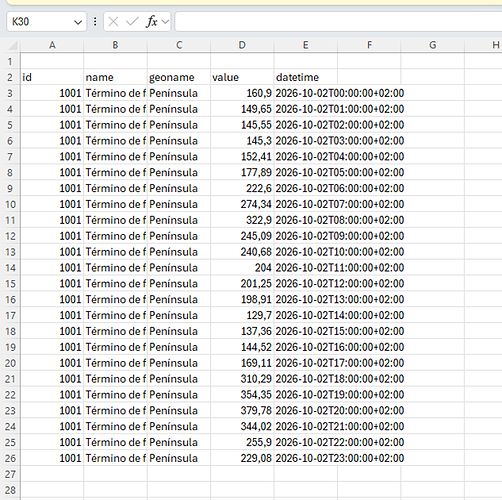Screen dimensions: 502x500
Task: Select cell with value 379,78
Action: coord(242,410)
